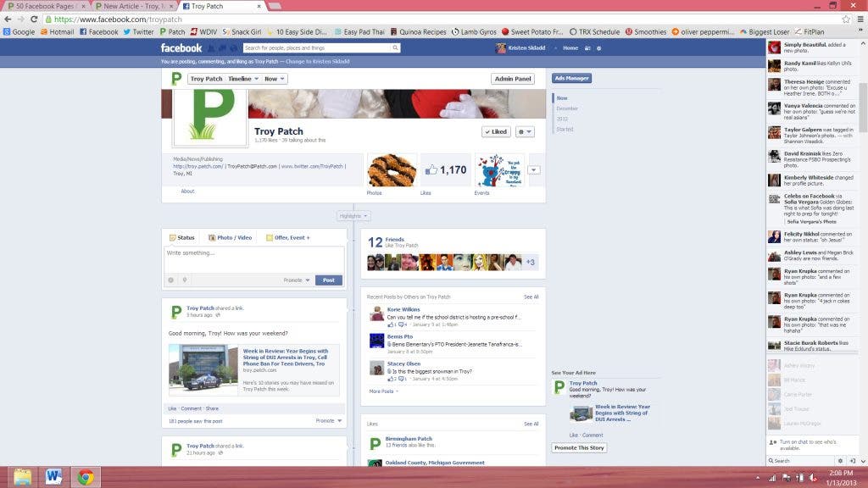Open the Chrome menu icon
The width and height of the screenshot is (868, 488).
[x=860, y=19]
